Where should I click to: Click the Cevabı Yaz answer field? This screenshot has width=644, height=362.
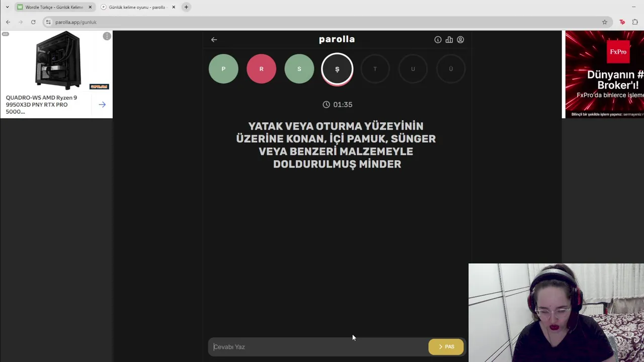(318, 347)
